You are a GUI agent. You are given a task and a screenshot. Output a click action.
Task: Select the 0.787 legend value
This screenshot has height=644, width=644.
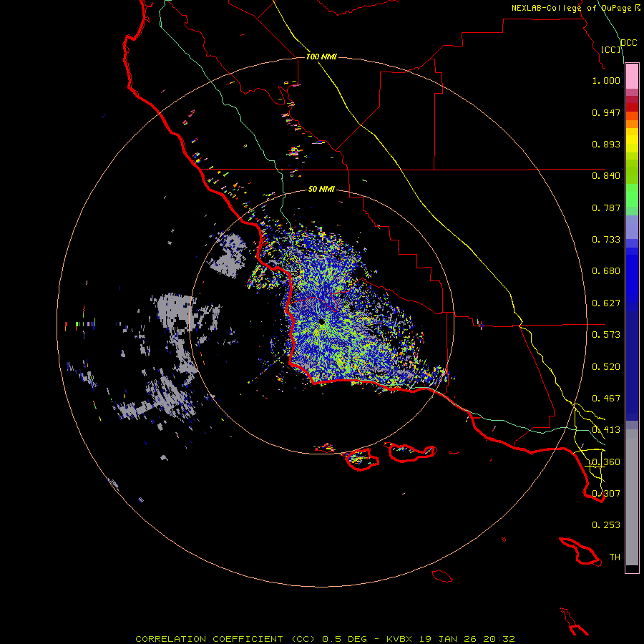click(606, 208)
